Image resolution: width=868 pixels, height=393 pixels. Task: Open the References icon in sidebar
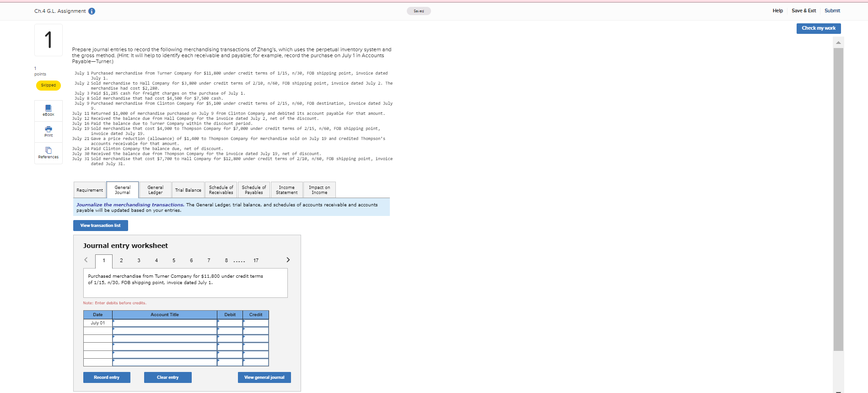[x=49, y=153]
